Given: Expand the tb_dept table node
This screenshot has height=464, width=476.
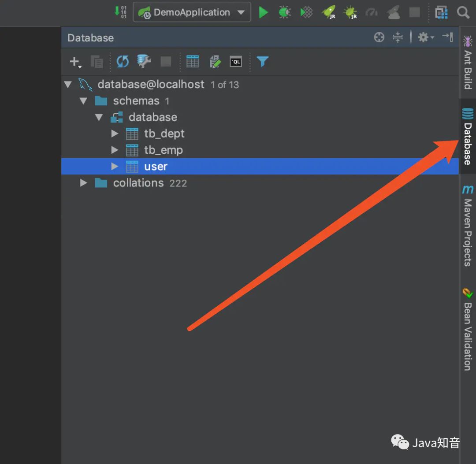Looking at the screenshot, I should coord(114,134).
